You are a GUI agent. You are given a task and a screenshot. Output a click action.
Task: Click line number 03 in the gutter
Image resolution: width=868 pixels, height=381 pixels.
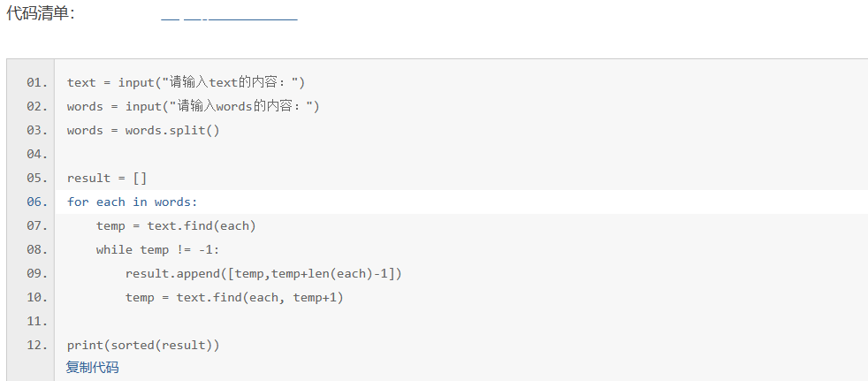36,131
